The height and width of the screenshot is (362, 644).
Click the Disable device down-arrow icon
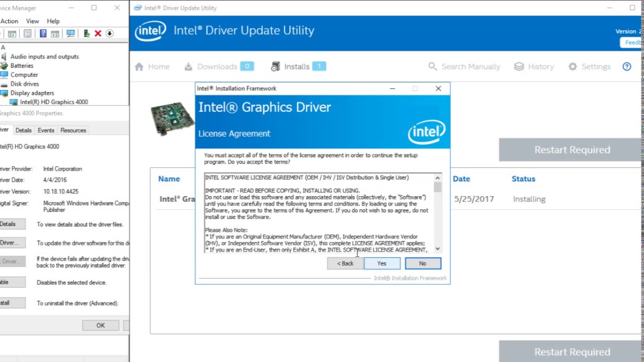[109, 34]
